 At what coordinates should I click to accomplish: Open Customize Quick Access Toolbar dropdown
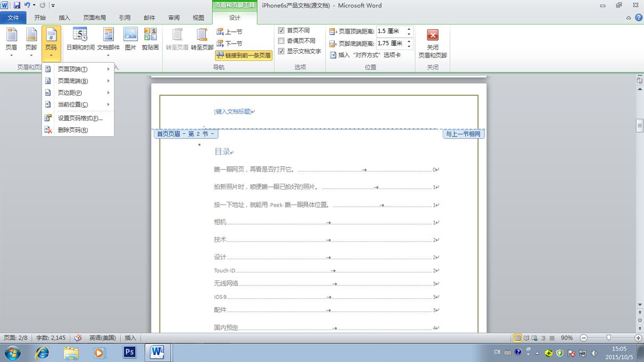coord(53,5)
